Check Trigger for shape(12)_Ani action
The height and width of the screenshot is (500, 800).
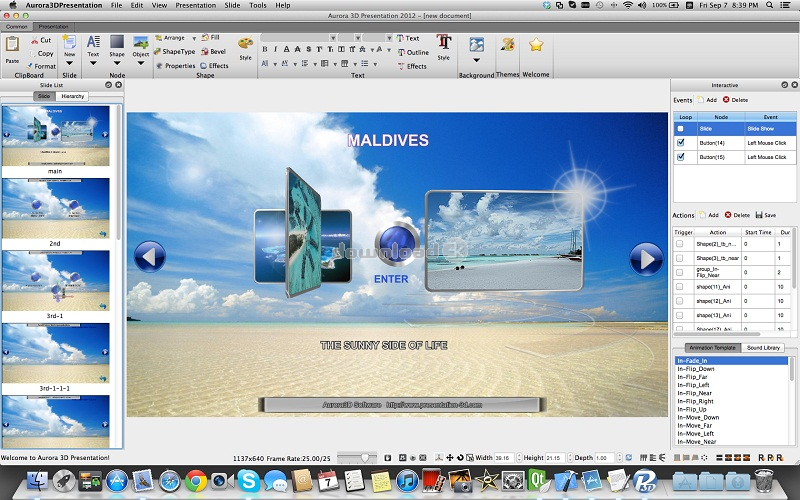680,301
